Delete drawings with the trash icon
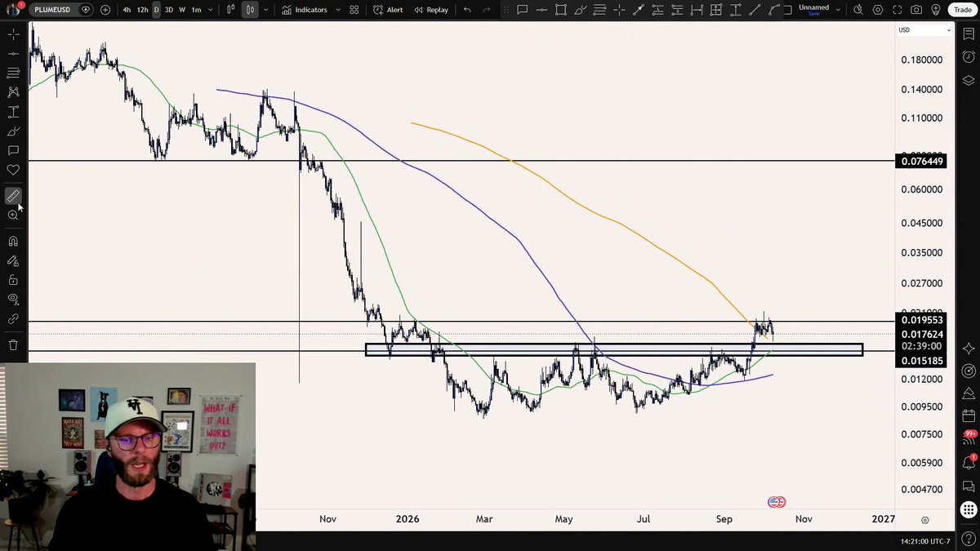This screenshot has height=551, width=980. [x=13, y=345]
